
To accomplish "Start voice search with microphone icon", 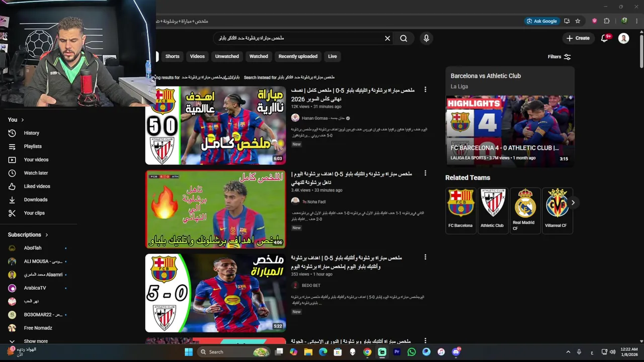I will 426,38.
